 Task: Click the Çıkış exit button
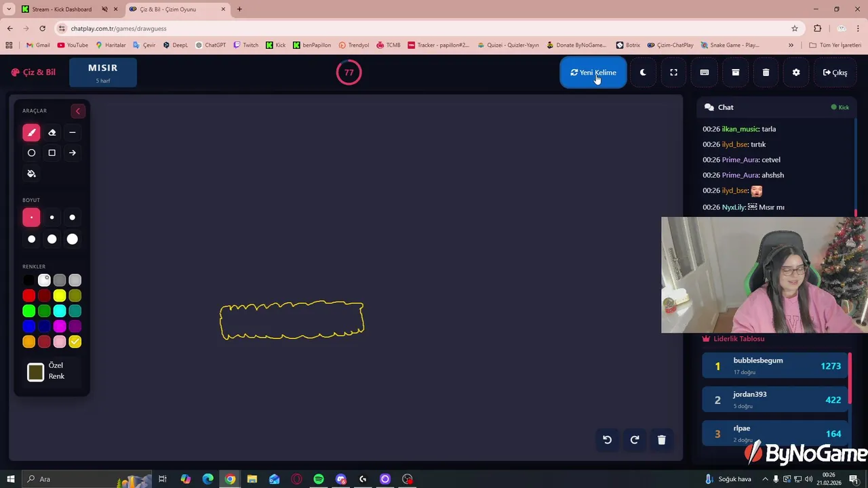click(x=835, y=73)
